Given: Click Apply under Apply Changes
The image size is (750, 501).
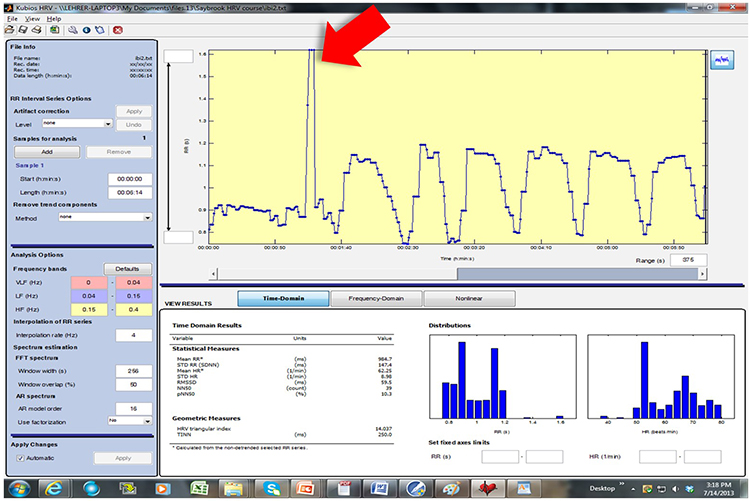Looking at the screenshot, I should [x=123, y=458].
